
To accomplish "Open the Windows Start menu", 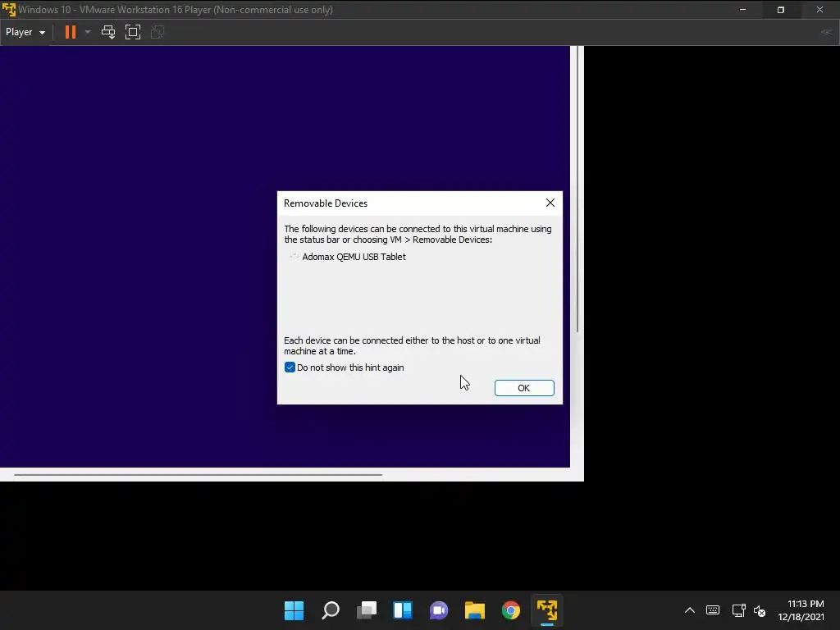I will tap(294, 610).
